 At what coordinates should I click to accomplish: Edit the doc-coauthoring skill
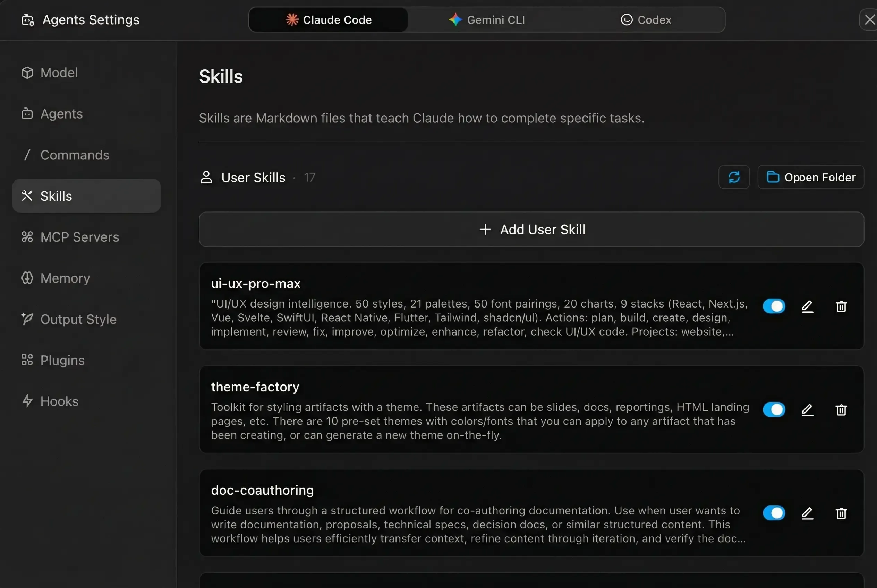808,513
